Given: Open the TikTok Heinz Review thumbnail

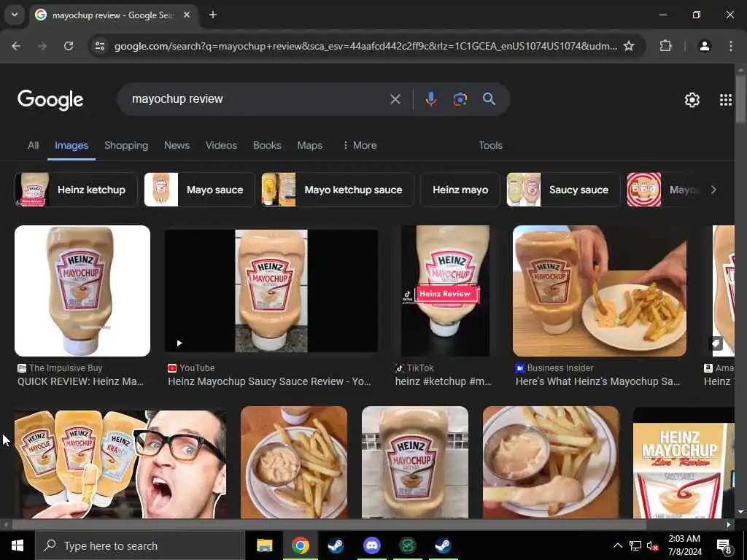Looking at the screenshot, I should [x=445, y=290].
